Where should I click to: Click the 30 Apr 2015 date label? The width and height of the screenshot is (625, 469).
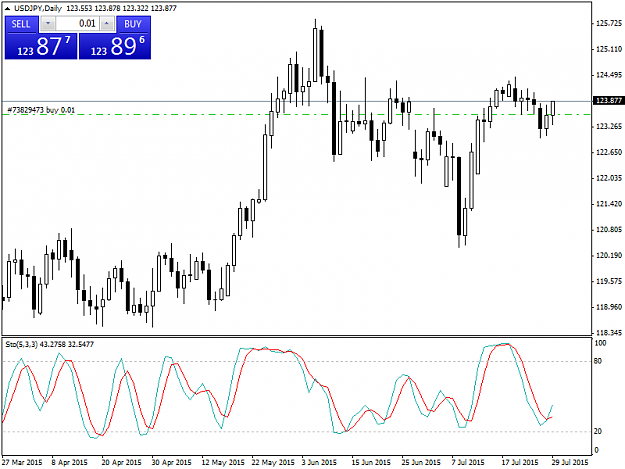pos(171,462)
